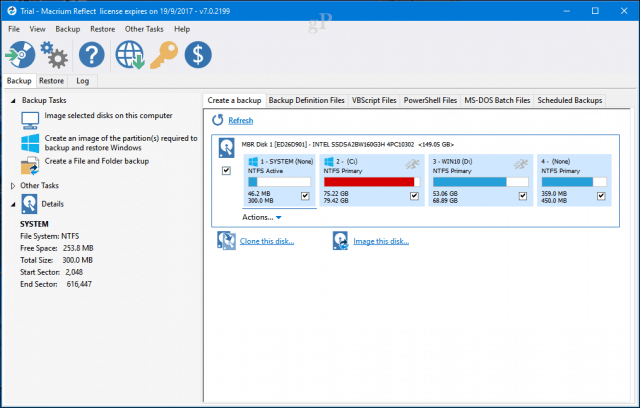The image size is (640, 408).
Task: Click the faded icon on partition 2 (C:)
Action: click(412, 164)
